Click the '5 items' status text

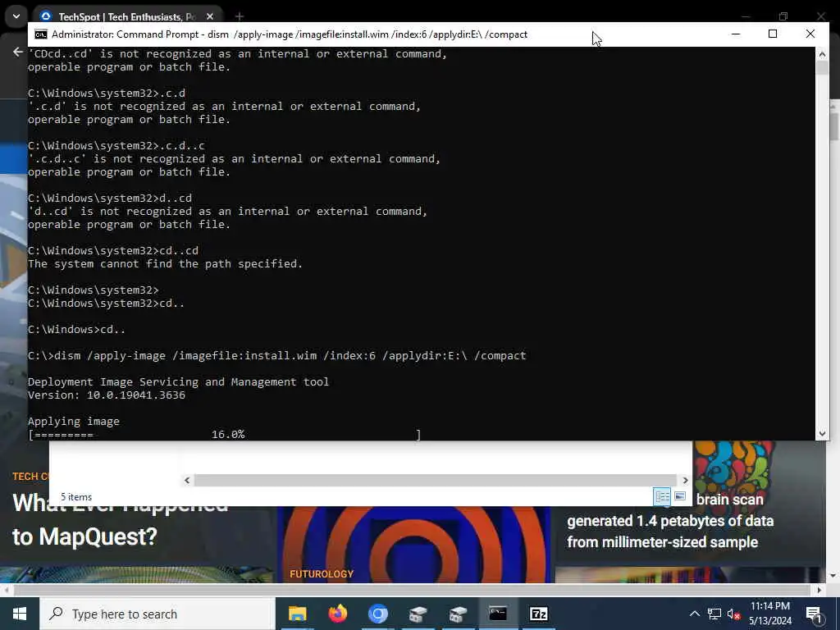coord(76,497)
